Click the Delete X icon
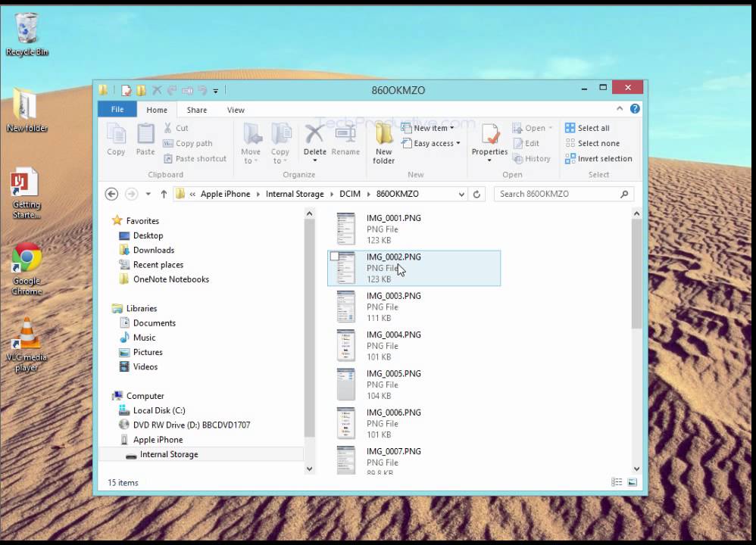Screen dimensions: 756x545 point(314,135)
